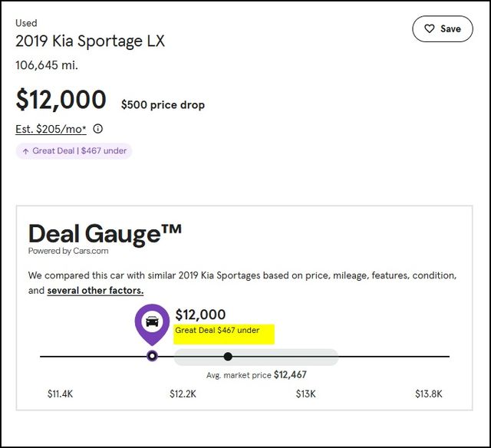Viewport: 491px width, 448px height.
Task: Click the car icon inside the pin
Action: [x=152, y=321]
